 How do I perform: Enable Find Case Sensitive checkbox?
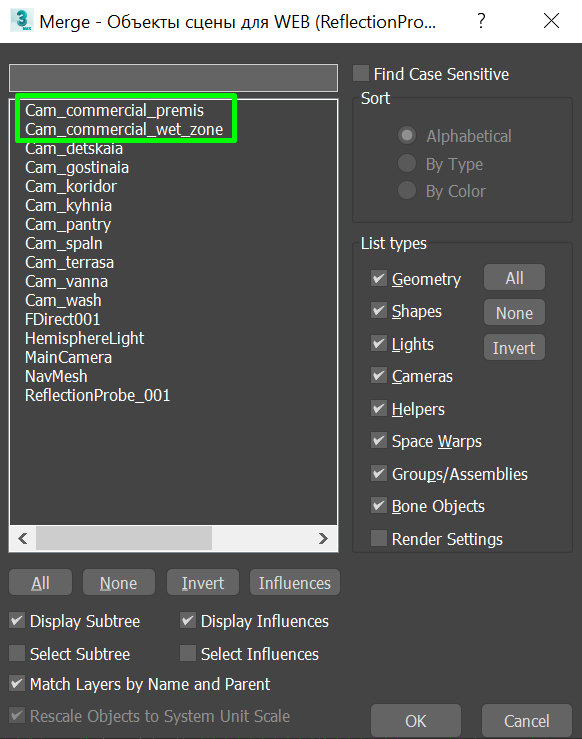361,74
